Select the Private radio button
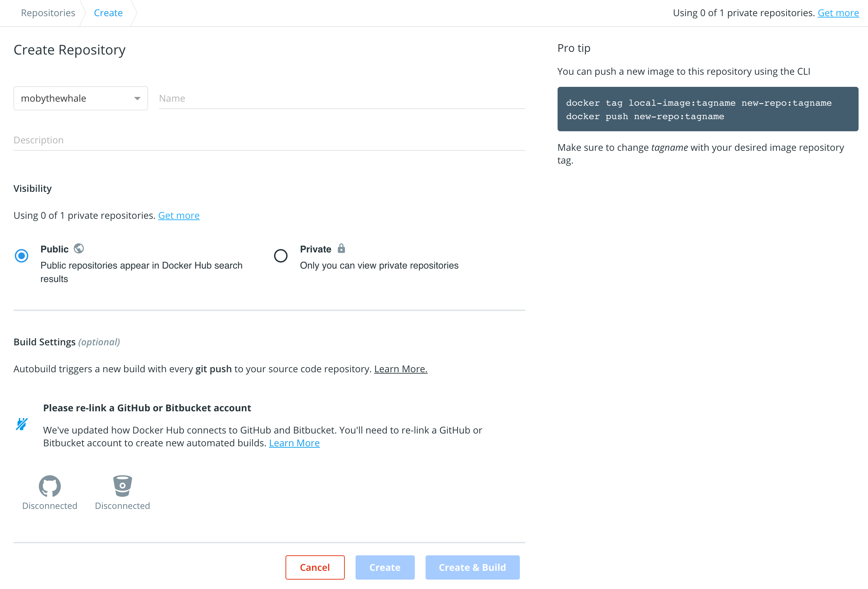 coord(280,255)
